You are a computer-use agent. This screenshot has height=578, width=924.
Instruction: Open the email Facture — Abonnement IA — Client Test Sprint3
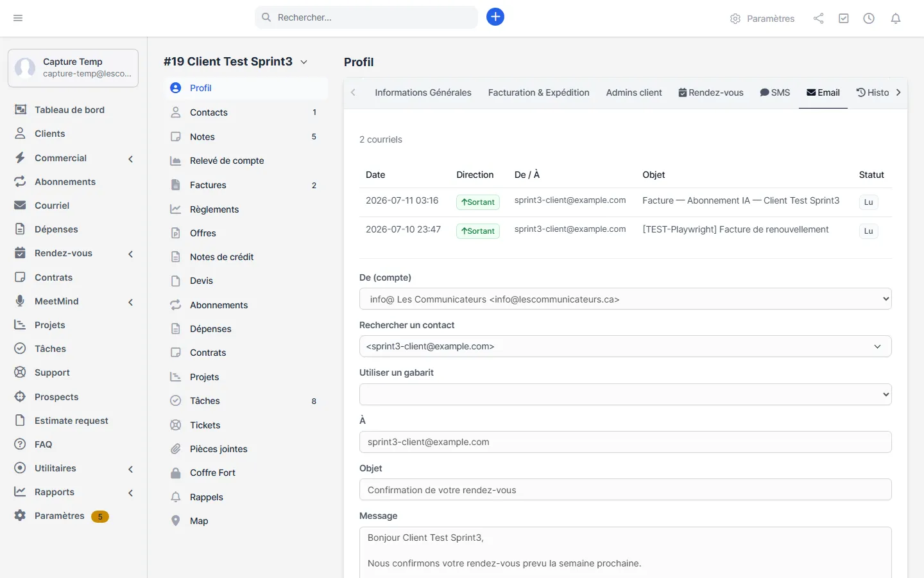(740, 200)
